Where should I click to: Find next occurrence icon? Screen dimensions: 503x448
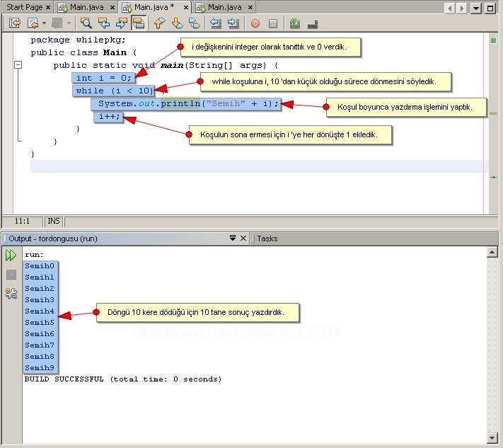click(121, 23)
